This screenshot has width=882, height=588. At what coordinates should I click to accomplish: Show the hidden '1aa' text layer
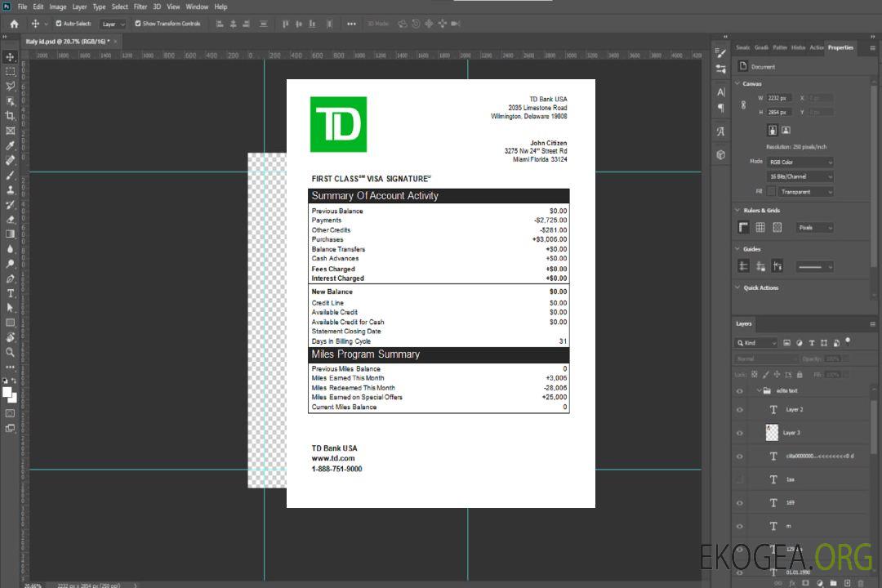[740, 479]
